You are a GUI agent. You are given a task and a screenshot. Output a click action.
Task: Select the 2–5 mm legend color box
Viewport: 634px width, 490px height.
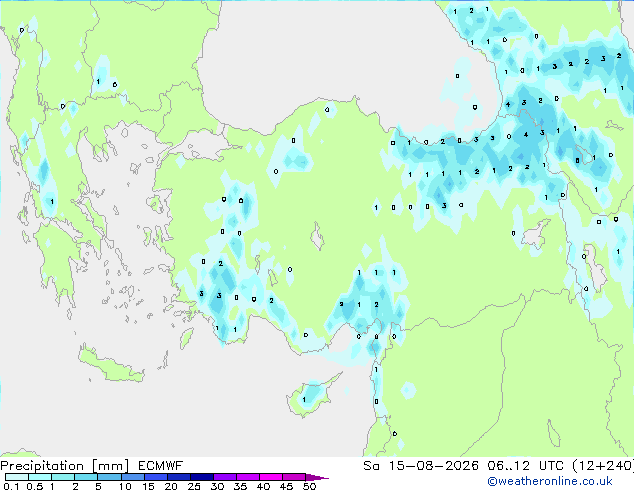[86, 477]
